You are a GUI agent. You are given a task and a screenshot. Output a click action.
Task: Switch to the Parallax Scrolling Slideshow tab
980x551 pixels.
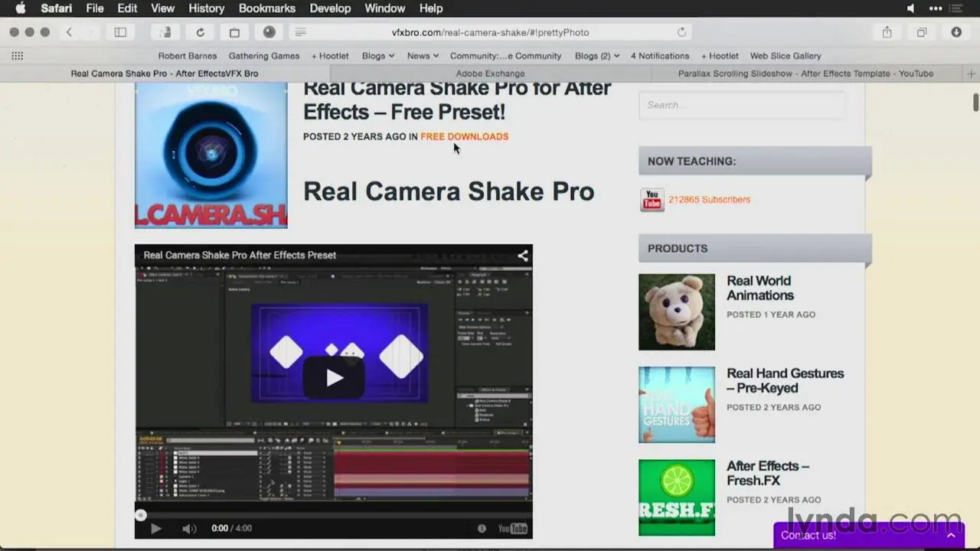(x=805, y=73)
